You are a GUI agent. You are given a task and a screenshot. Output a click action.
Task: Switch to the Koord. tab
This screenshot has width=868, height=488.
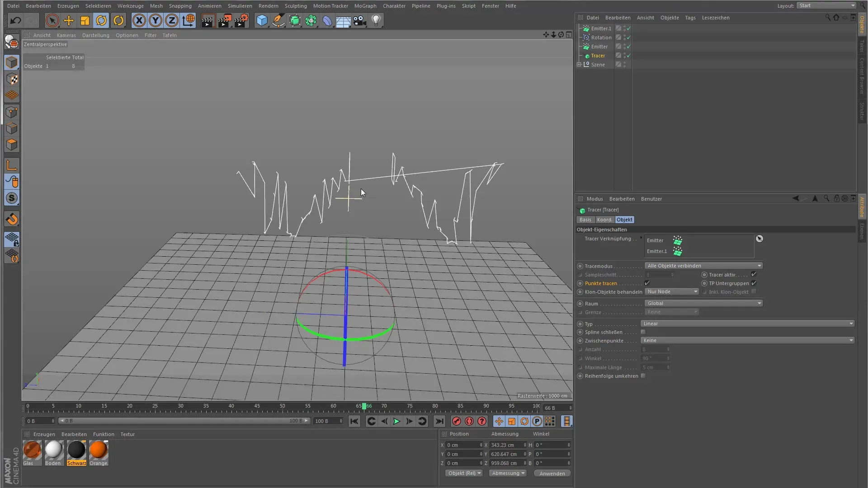[x=604, y=220]
